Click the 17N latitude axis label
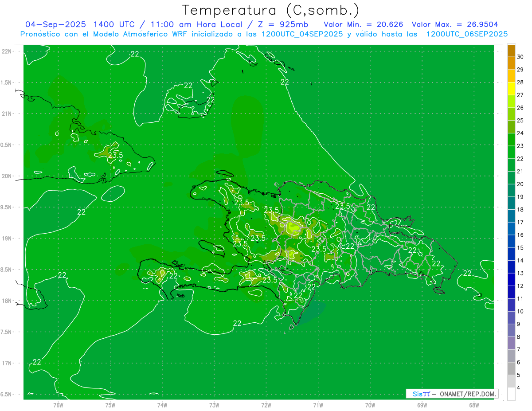 8,363
